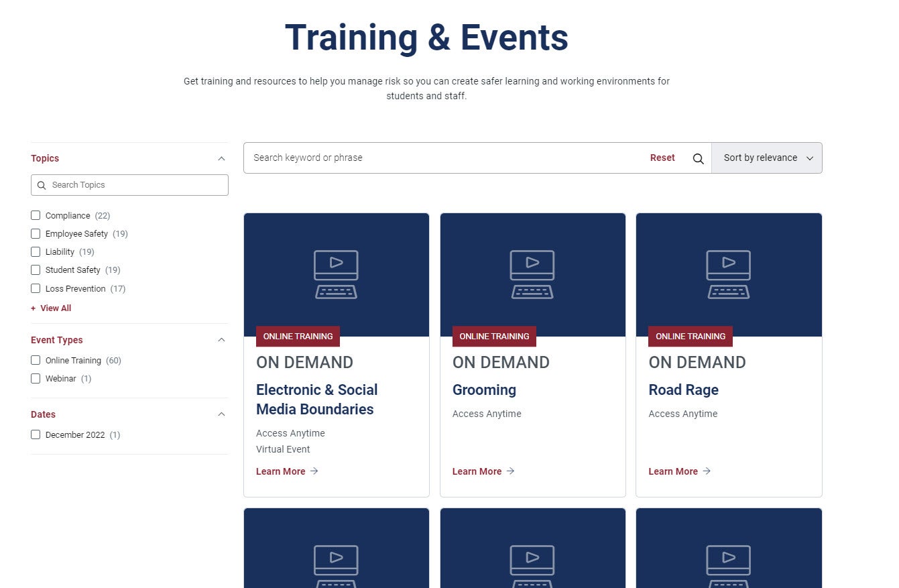The width and height of the screenshot is (899, 588).
Task: Click Reset in the search bar
Action: tap(662, 158)
